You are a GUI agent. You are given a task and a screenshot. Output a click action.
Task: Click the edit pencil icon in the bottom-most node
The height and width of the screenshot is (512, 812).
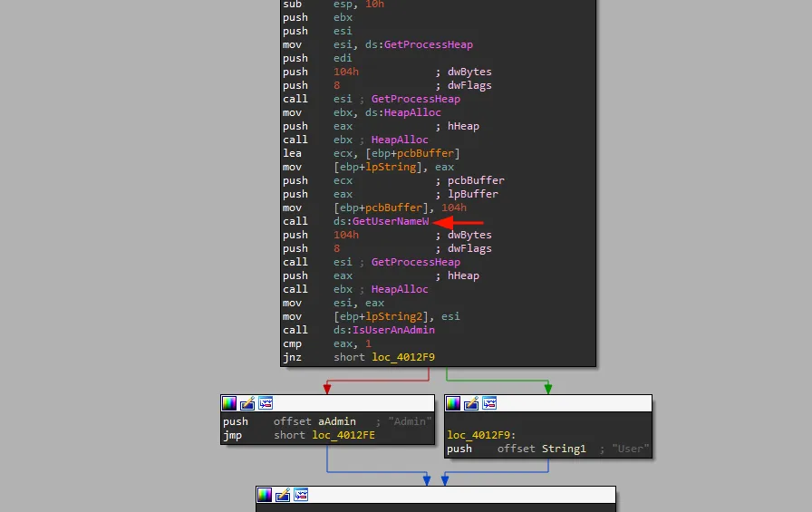[x=283, y=495]
